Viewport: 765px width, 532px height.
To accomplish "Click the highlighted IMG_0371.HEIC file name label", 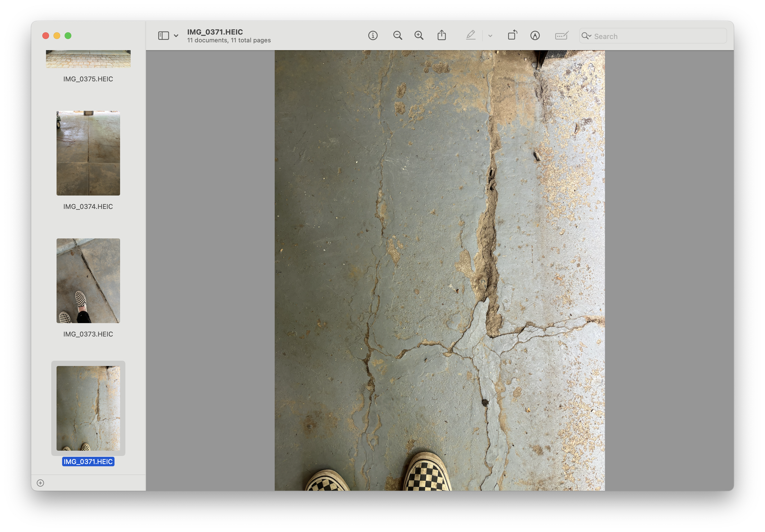I will coord(88,461).
